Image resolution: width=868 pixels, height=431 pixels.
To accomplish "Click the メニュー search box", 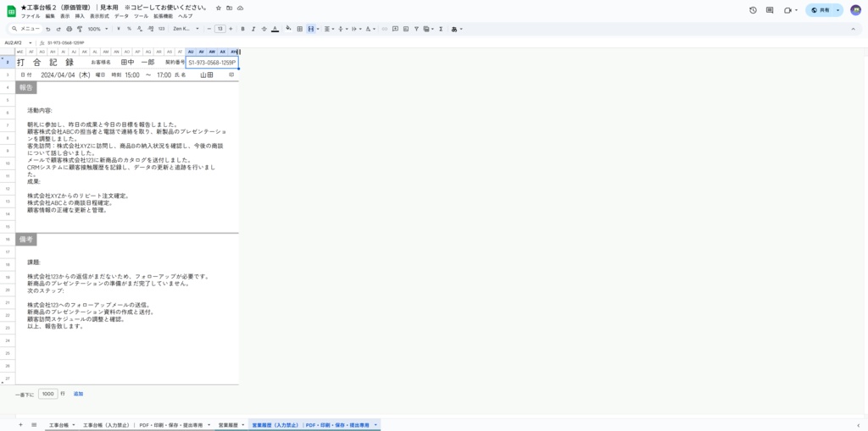I will click(x=26, y=29).
